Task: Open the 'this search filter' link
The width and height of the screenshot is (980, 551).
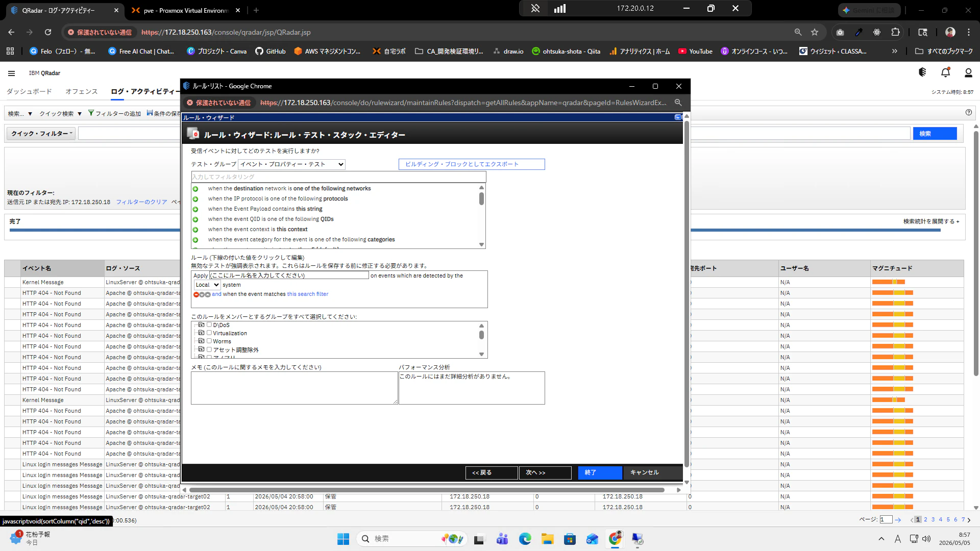Action: point(307,294)
